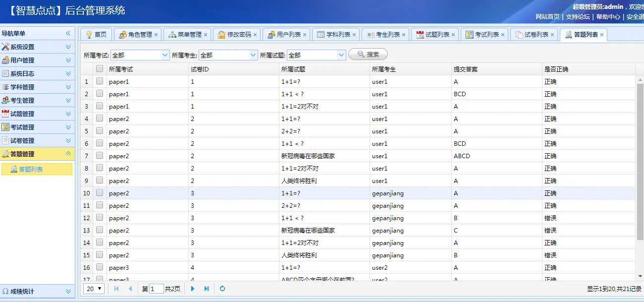Check the checkbox for row 1

pyautogui.click(x=100, y=81)
